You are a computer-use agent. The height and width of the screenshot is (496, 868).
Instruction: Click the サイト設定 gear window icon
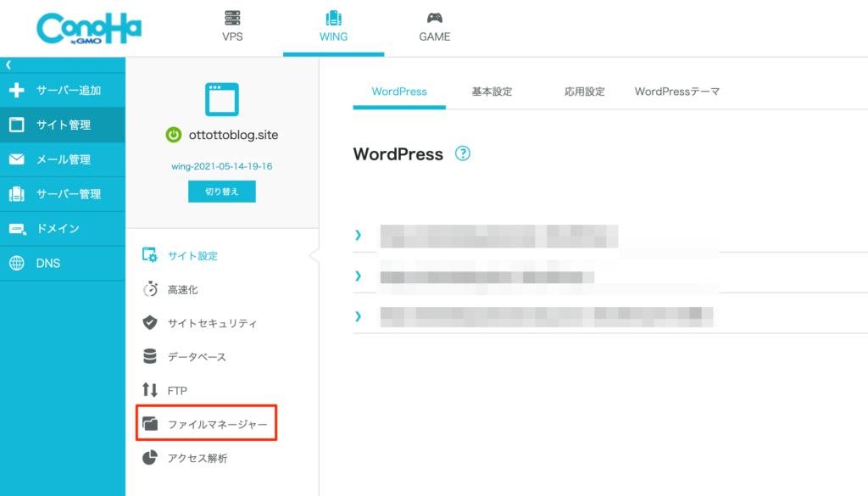[149, 255]
